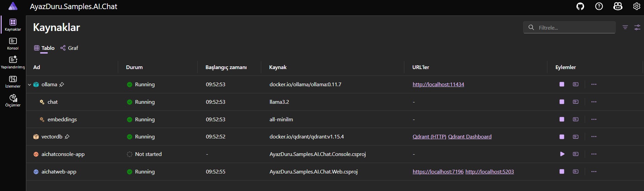Stop the ollama resource
Image resolution: width=644 pixels, height=191 pixels.
[562, 84]
